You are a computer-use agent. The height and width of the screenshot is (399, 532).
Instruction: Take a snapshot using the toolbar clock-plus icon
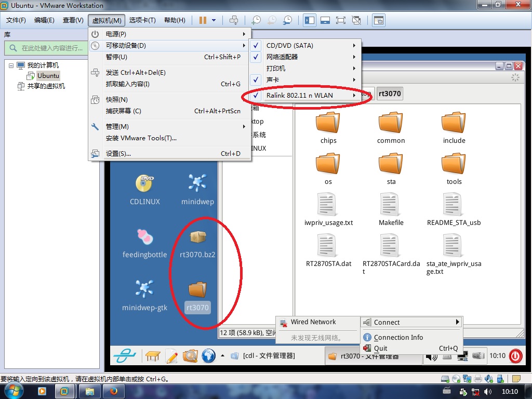256,20
